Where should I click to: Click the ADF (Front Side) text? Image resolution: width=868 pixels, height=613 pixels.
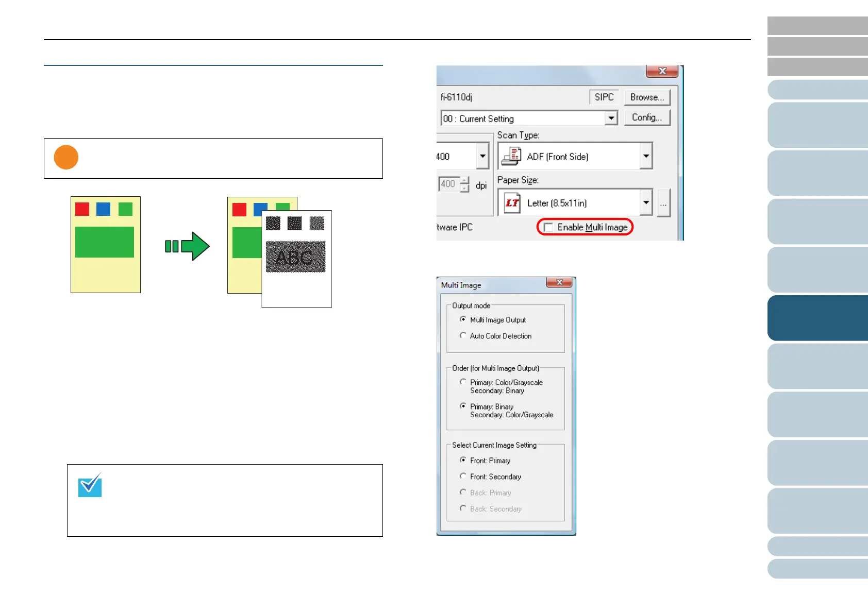click(557, 157)
